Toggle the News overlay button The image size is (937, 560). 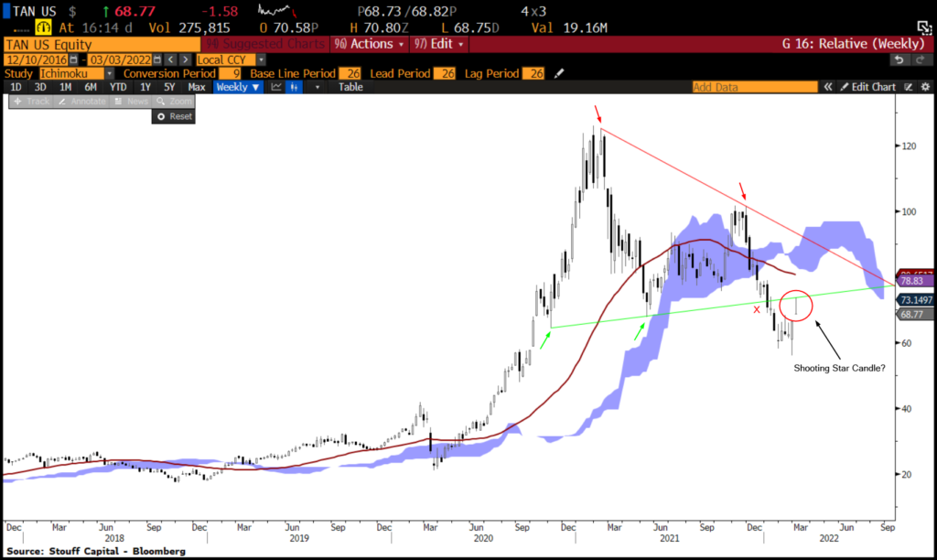[131, 102]
